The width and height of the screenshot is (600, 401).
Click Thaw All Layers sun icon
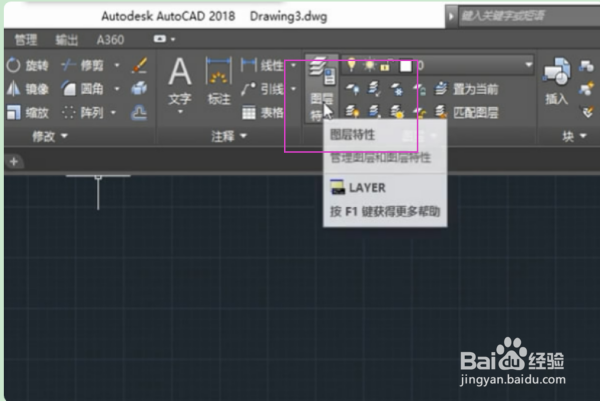click(396, 112)
